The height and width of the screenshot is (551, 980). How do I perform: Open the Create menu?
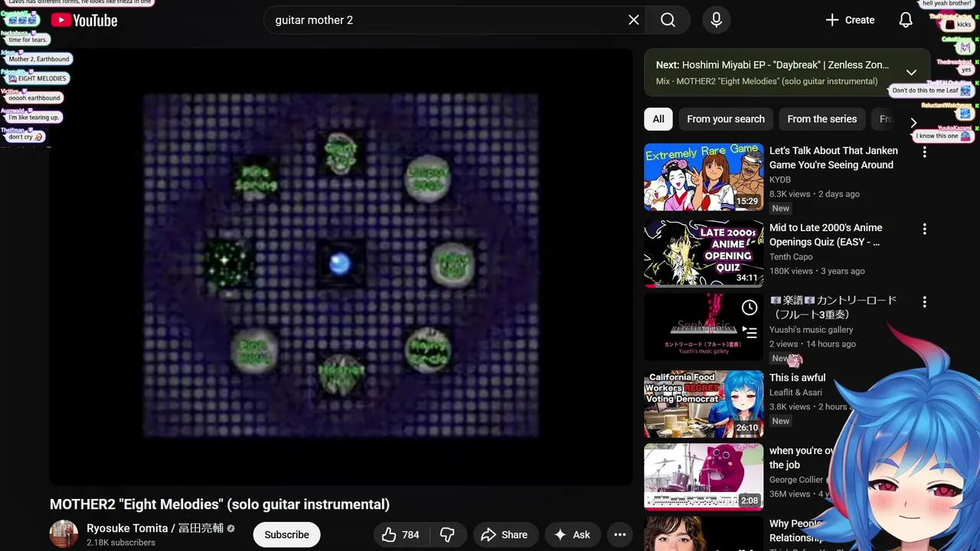click(x=849, y=20)
